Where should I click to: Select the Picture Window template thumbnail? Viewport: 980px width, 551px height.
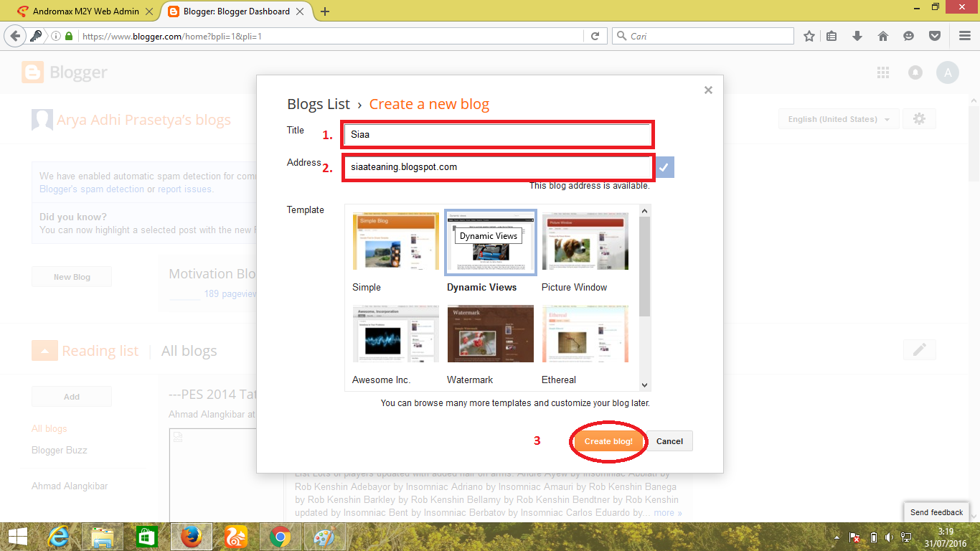click(585, 241)
